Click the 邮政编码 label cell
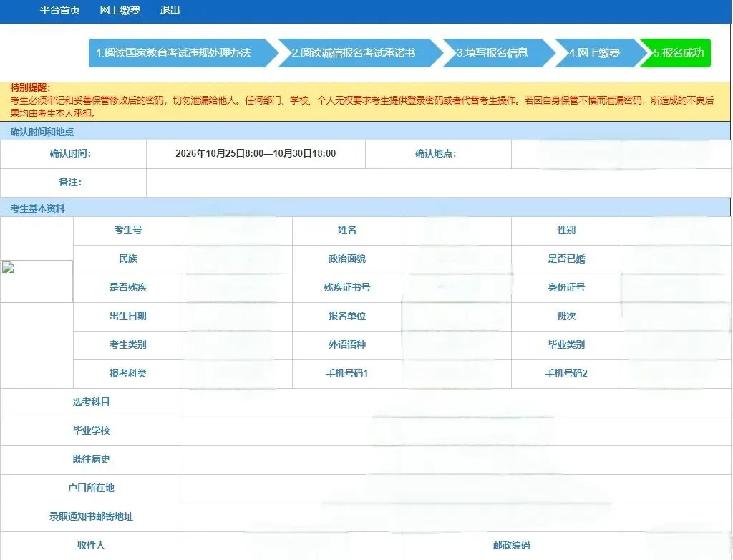733x560 pixels. pyautogui.click(x=511, y=546)
